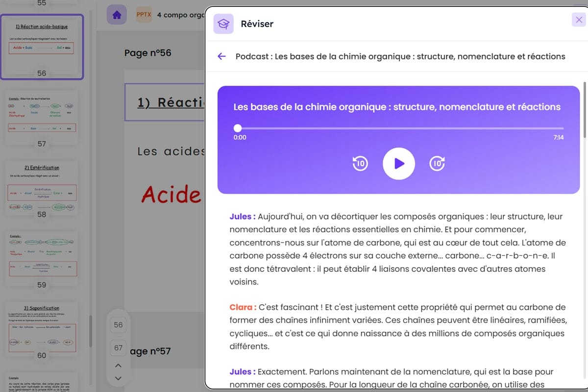This screenshot has height=392, width=588.
Task: Click the Réviser panel vertical scrollbar
Action: (x=584, y=109)
